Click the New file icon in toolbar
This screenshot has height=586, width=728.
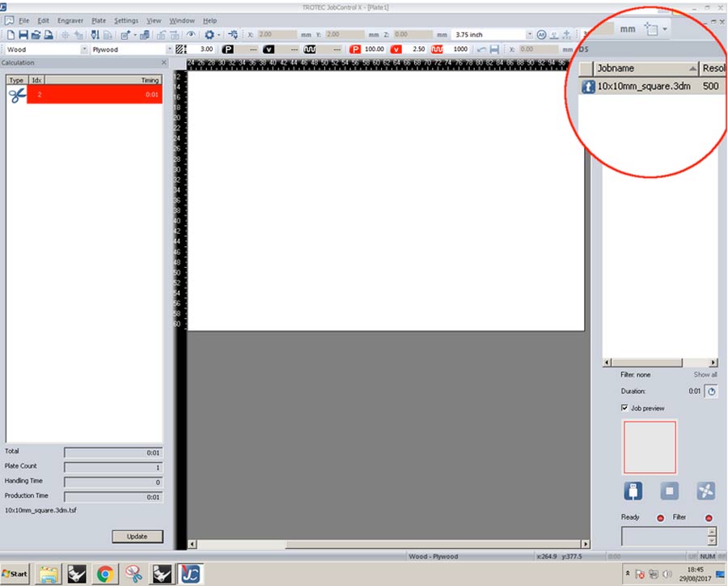click(x=11, y=35)
